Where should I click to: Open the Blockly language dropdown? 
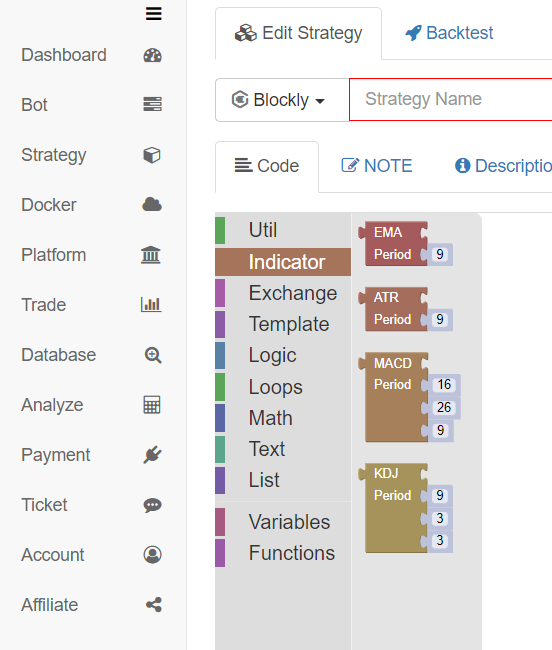282,100
